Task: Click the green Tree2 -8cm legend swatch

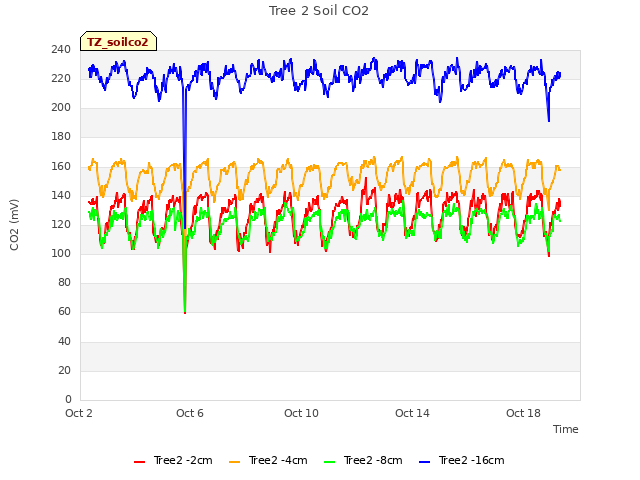Action: tap(329, 462)
